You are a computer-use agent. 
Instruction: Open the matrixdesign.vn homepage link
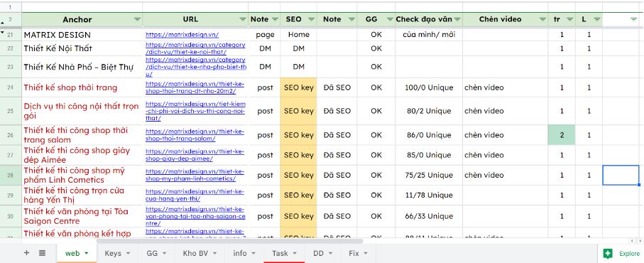(x=182, y=35)
